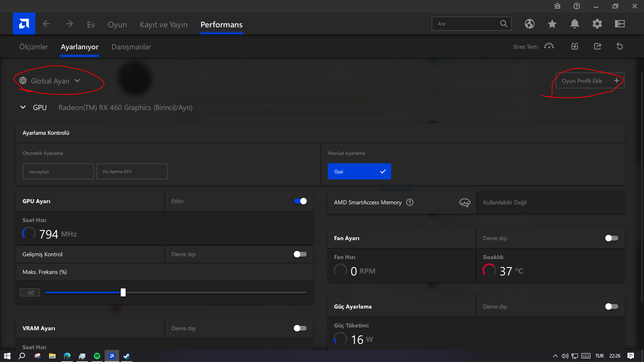Click the 794 MHz clock speed reading
This screenshot has height=362, width=644.
[58, 234]
